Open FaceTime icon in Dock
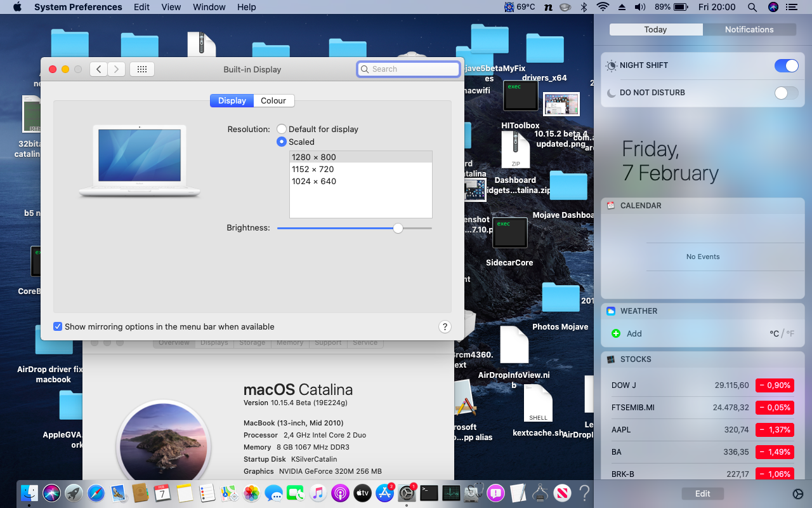Viewport: 812px width, 508px height. 296,492
